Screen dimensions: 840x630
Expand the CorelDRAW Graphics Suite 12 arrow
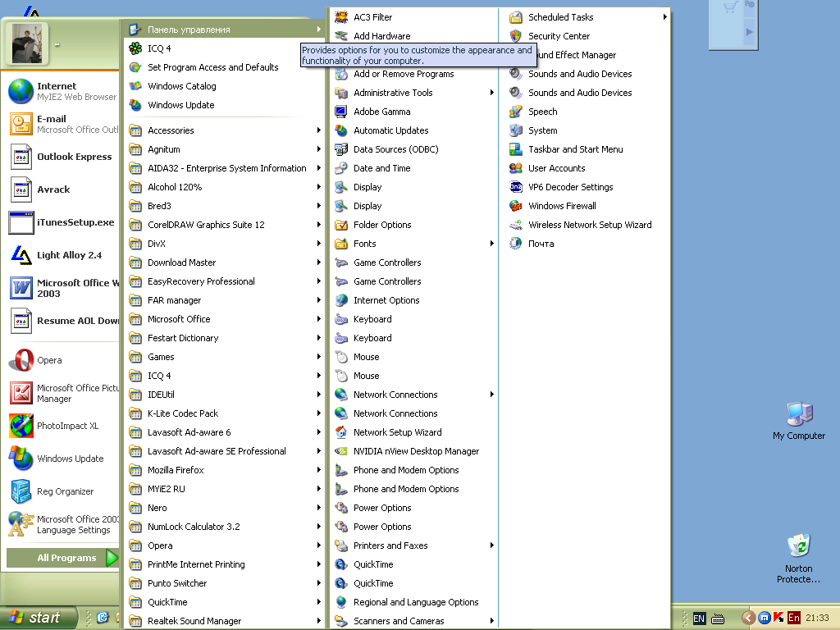(x=319, y=225)
